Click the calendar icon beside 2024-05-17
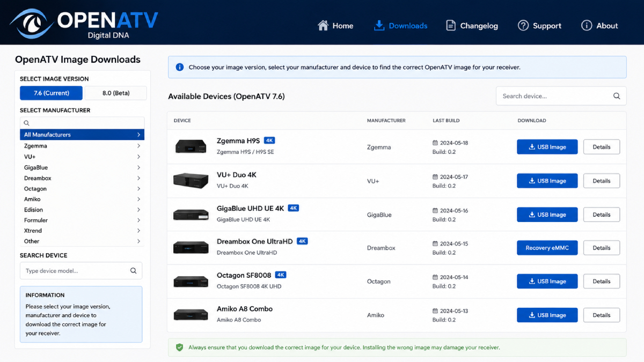Image resolution: width=644 pixels, height=362 pixels. pyautogui.click(x=435, y=177)
